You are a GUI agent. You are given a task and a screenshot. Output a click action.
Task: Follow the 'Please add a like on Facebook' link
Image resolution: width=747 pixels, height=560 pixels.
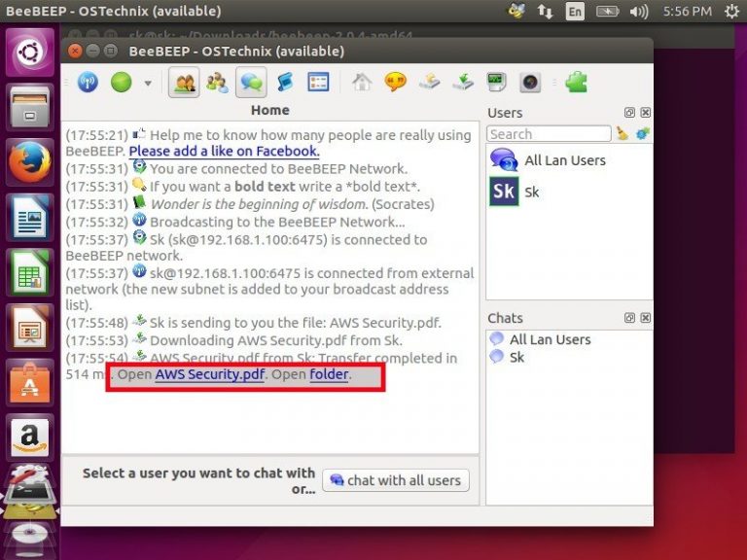224,151
